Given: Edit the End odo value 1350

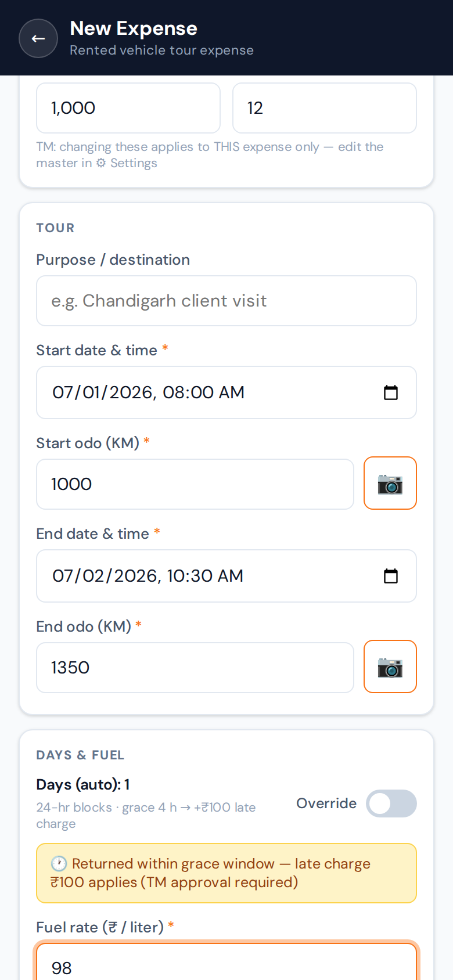Looking at the screenshot, I should pos(195,668).
